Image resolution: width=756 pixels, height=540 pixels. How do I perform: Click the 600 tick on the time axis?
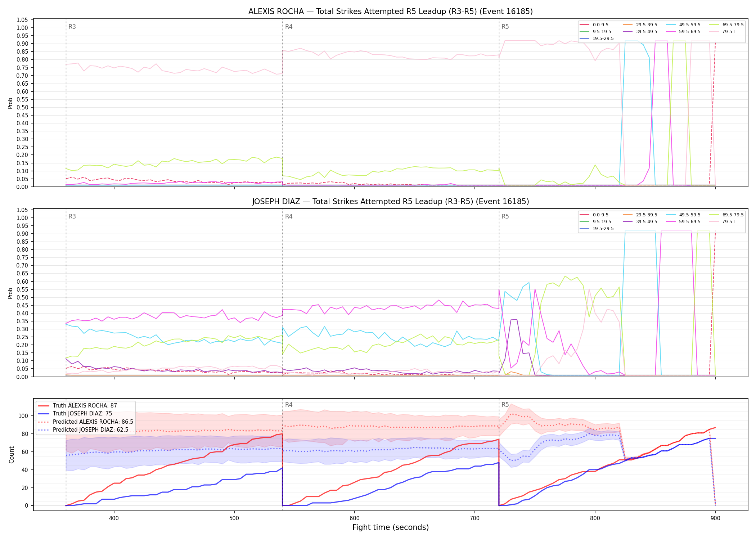pos(354,518)
